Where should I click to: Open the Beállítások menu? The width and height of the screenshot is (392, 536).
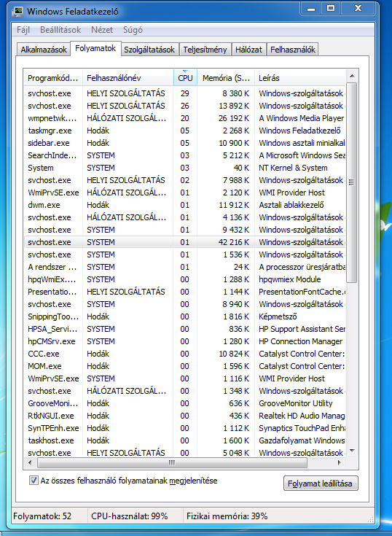pos(60,30)
